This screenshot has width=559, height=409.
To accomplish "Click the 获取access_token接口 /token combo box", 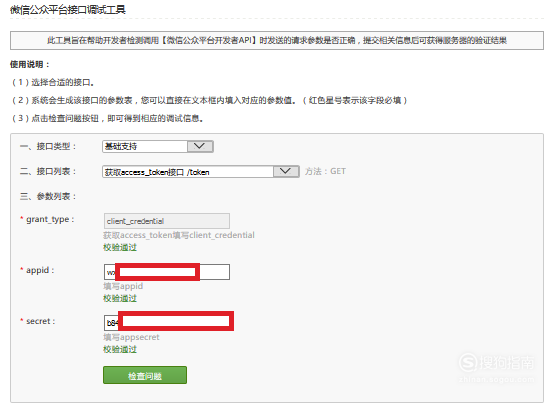I will [201, 172].
